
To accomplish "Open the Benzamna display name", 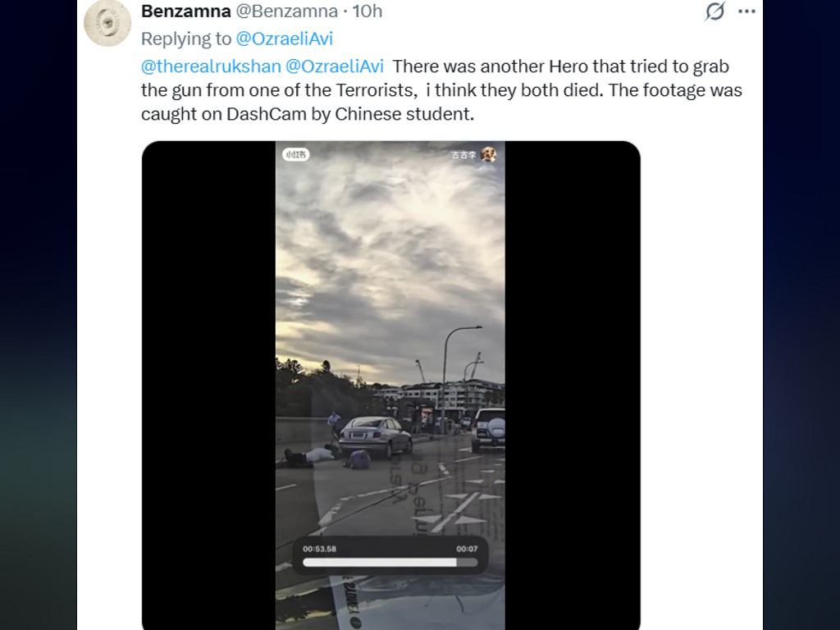I will (x=186, y=11).
